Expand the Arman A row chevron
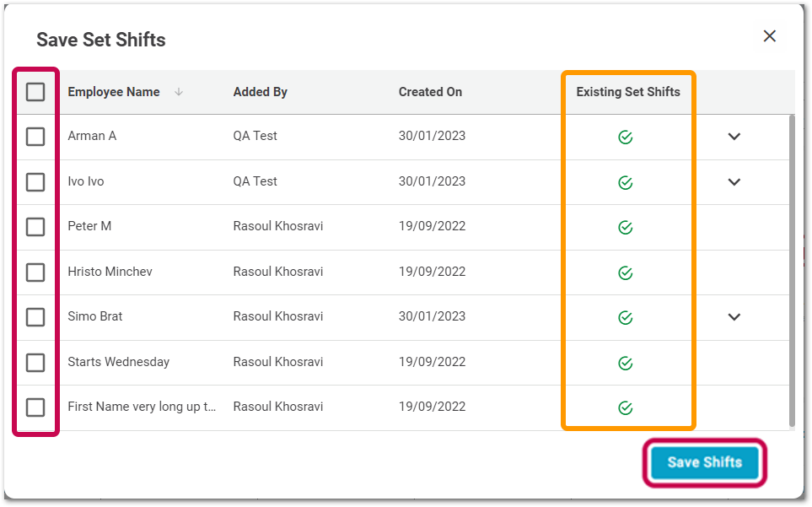 click(x=734, y=137)
